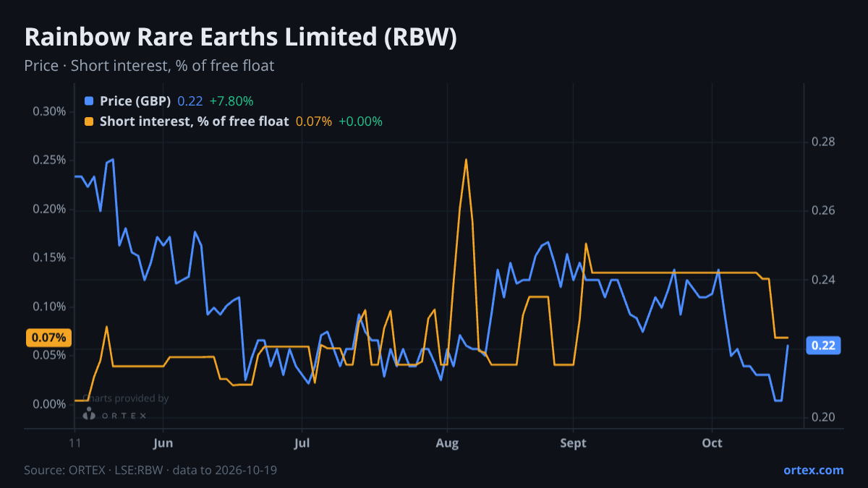Click the 0.10% left axis label

tap(50, 307)
